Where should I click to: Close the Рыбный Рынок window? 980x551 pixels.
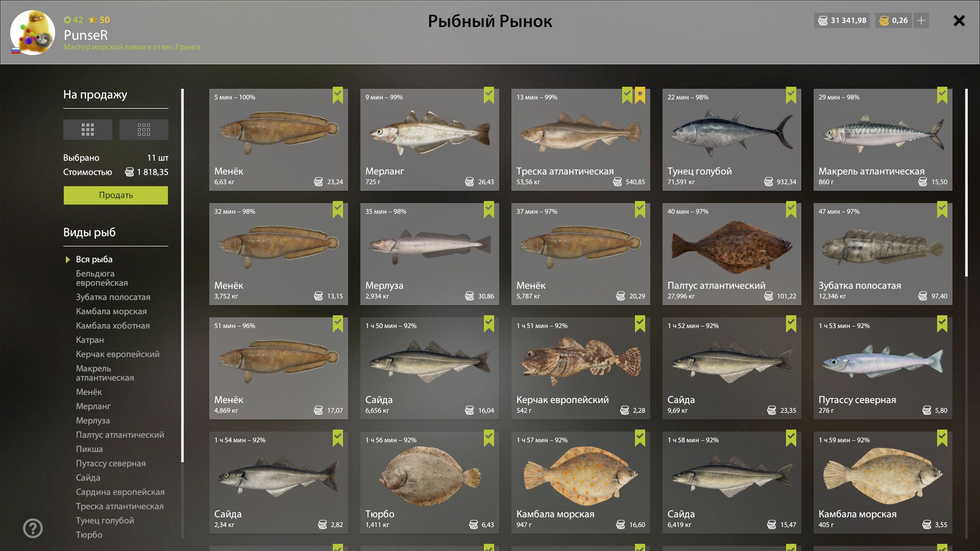pos(959,20)
